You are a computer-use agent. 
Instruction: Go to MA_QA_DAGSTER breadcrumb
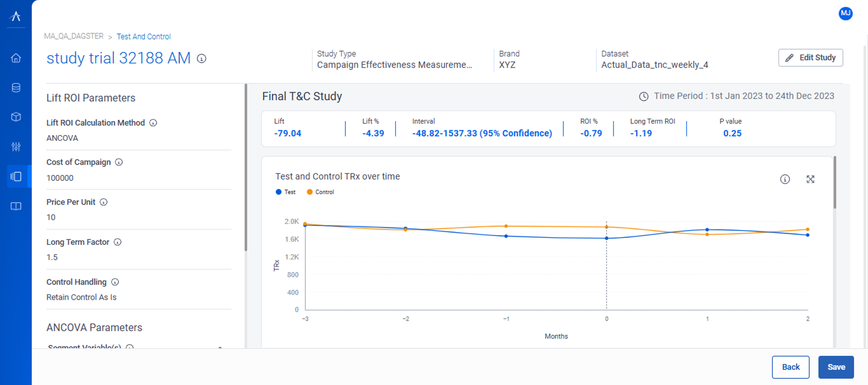74,36
